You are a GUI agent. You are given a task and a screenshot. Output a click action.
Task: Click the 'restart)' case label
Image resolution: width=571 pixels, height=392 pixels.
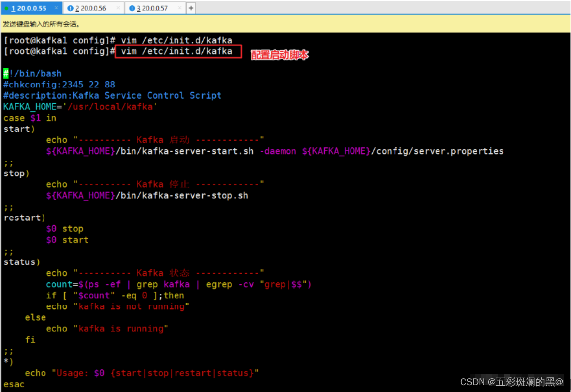pyautogui.click(x=24, y=218)
